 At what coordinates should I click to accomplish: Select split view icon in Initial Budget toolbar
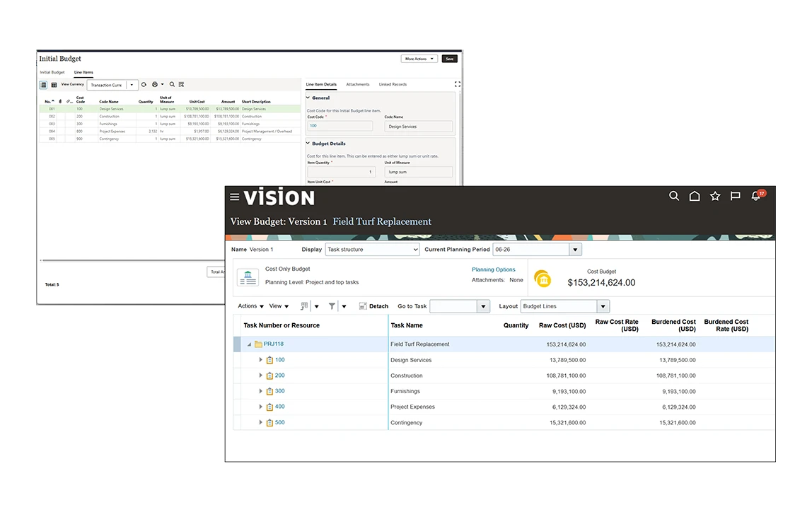pos(44,85)
